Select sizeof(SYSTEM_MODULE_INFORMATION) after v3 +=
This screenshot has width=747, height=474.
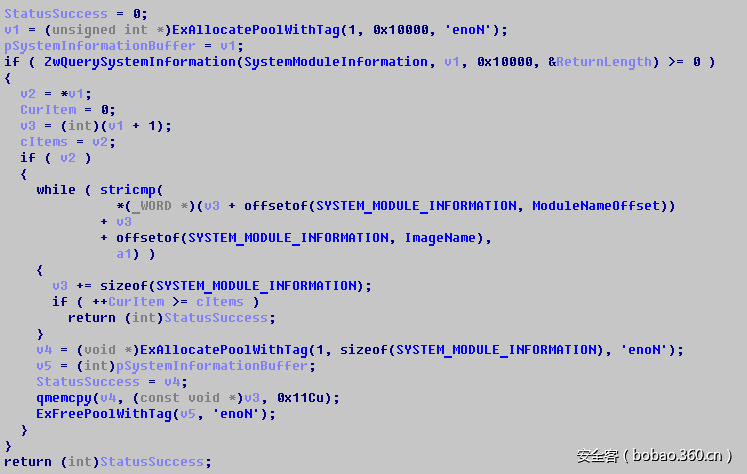[232, 286]
